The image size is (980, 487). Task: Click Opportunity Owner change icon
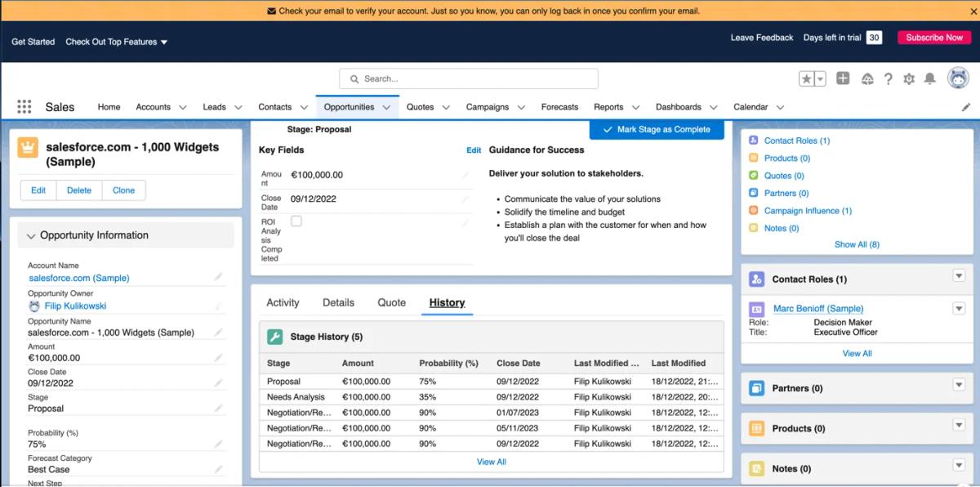(218, 306)
